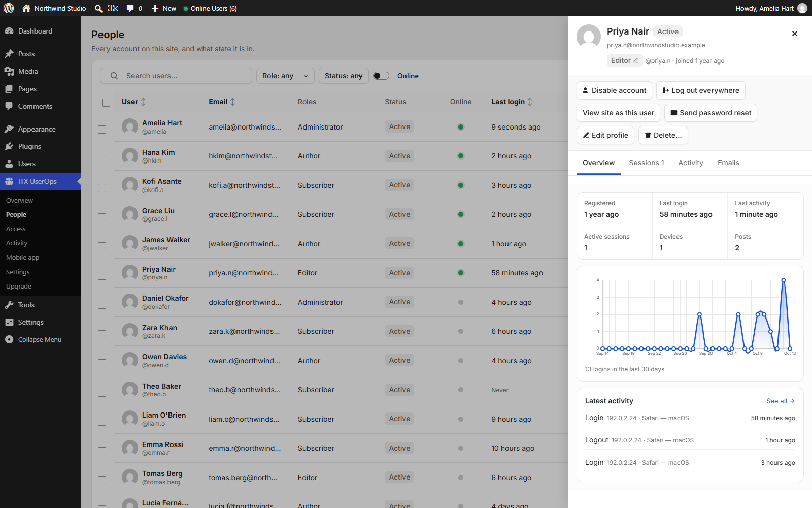Open the search magnifier in admin bar
This screenshot has height=508, width=812.
[x=99, y=8]
